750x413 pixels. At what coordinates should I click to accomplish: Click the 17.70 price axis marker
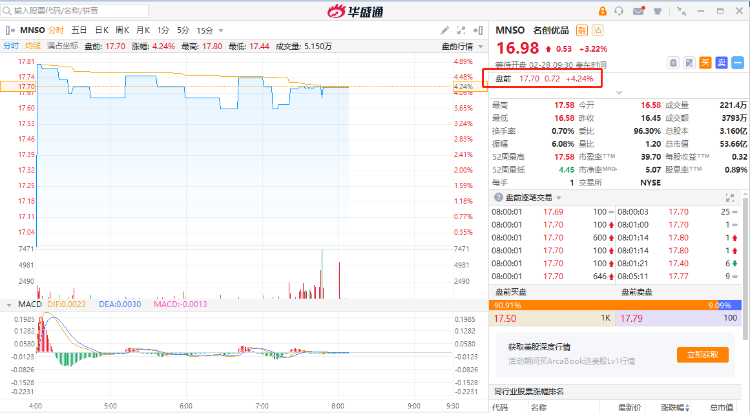click(x=18, y=87)
